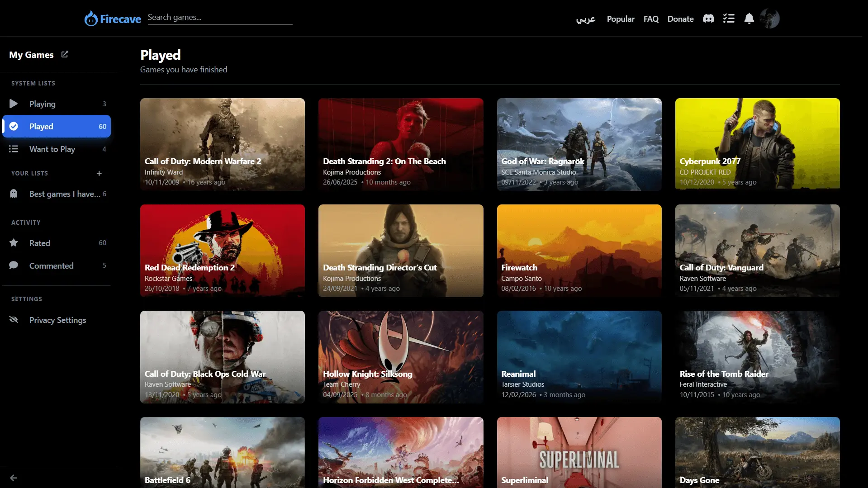
Task: Click the Firecave flame logo
Action: (91, 19)
